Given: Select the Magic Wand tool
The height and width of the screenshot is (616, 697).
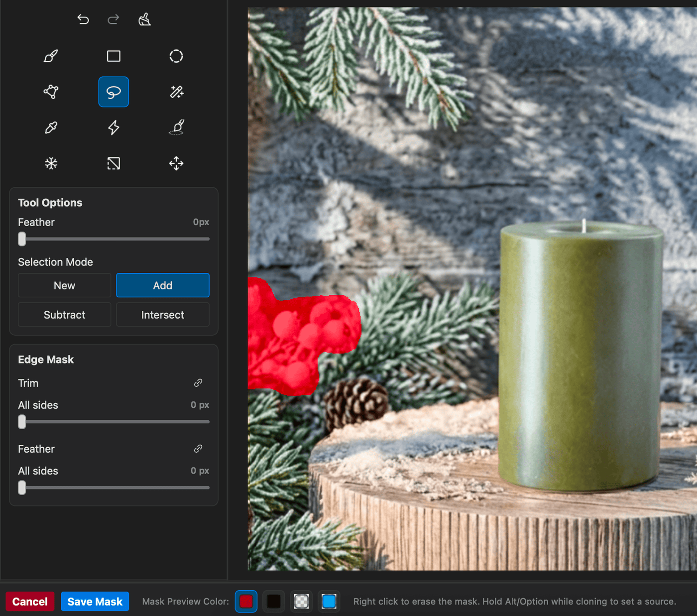Looking at the screenshot, I should [176, 92].
